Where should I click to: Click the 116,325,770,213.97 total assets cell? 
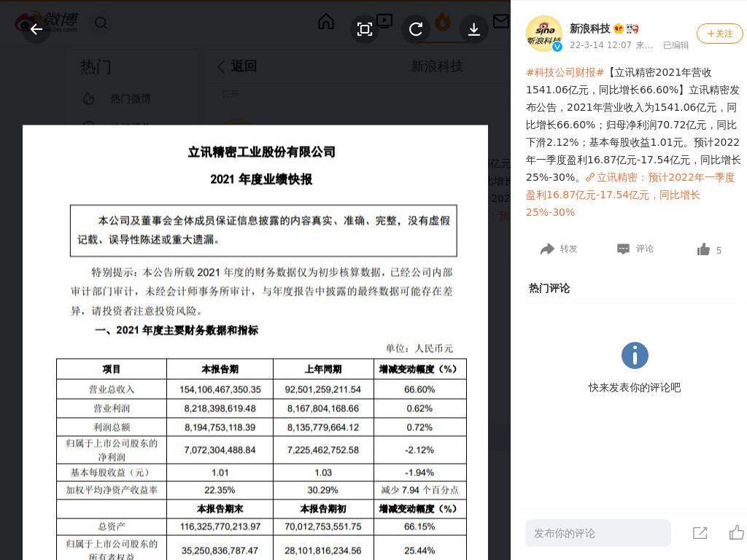[x=220, y=526]
